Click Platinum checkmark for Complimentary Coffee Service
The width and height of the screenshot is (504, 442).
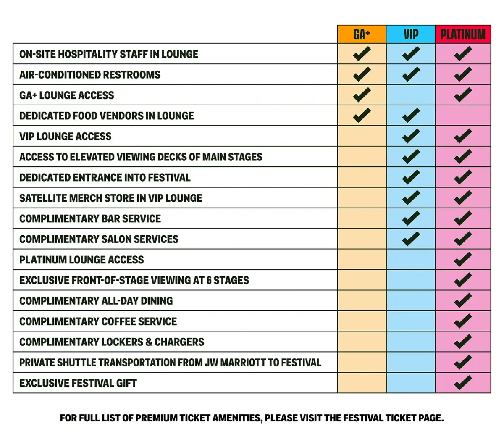click(x=463, y=321)
